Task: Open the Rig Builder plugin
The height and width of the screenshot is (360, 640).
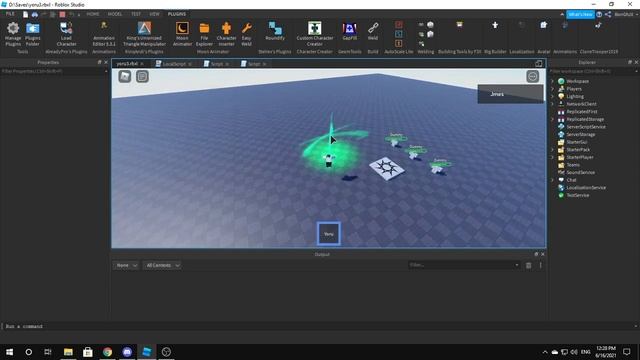Action: pyautogui.click(x=495, y=25)
